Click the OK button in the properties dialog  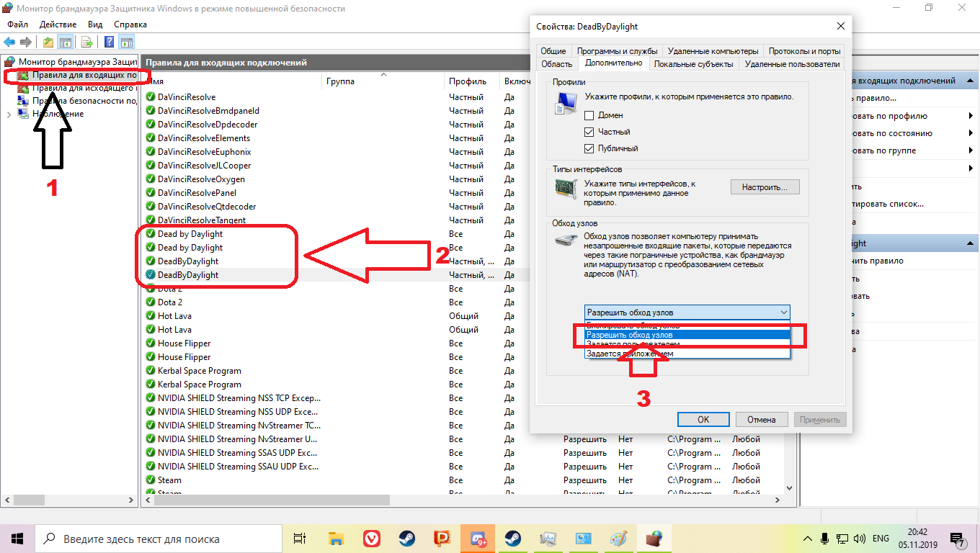[703, 419]
